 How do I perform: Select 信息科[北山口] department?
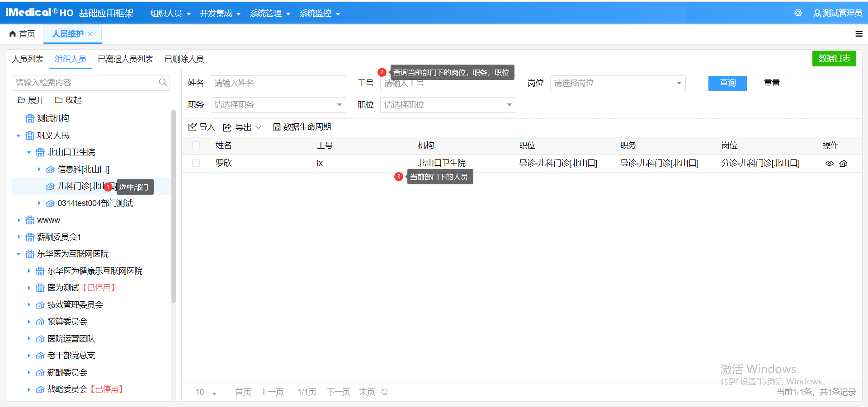point(83,169)
